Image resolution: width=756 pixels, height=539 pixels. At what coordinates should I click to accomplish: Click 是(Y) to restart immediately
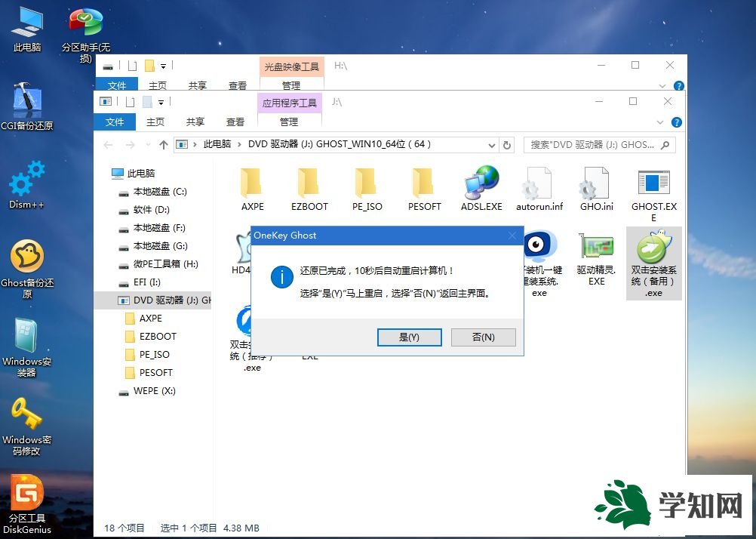(409, 337)
